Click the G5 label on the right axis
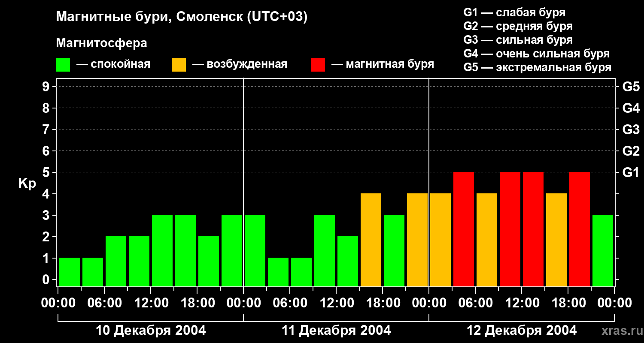Screen dimensions: 644x343 click(x=631, y=87)
